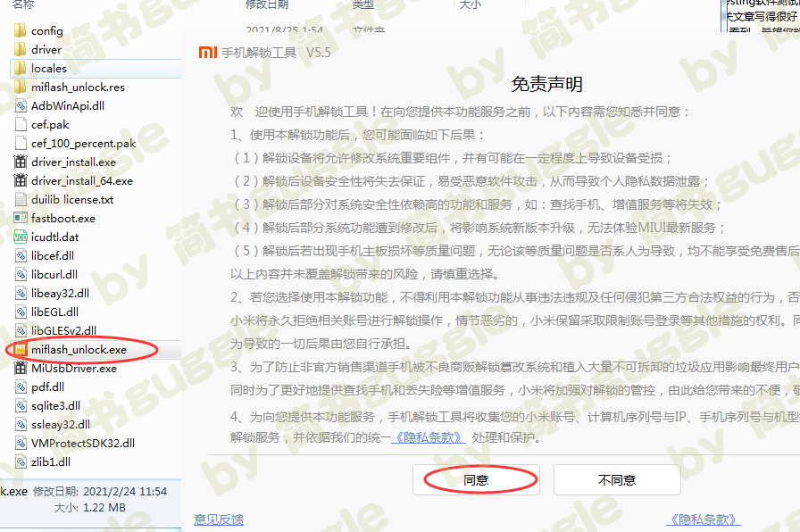Click the VMProtectSDK32.dll file icon
This screenshot has height=532, width=800.
pos(21,444)
